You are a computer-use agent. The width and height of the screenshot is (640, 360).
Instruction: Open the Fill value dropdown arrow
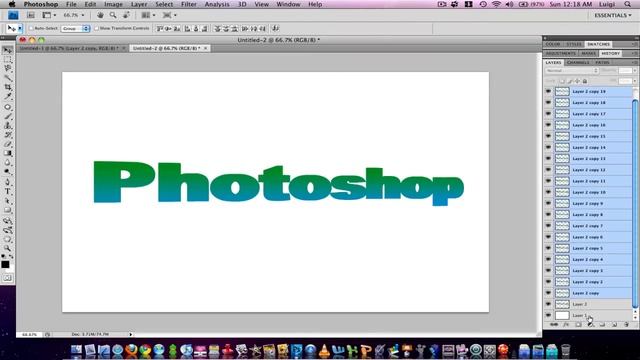[635, 81]
